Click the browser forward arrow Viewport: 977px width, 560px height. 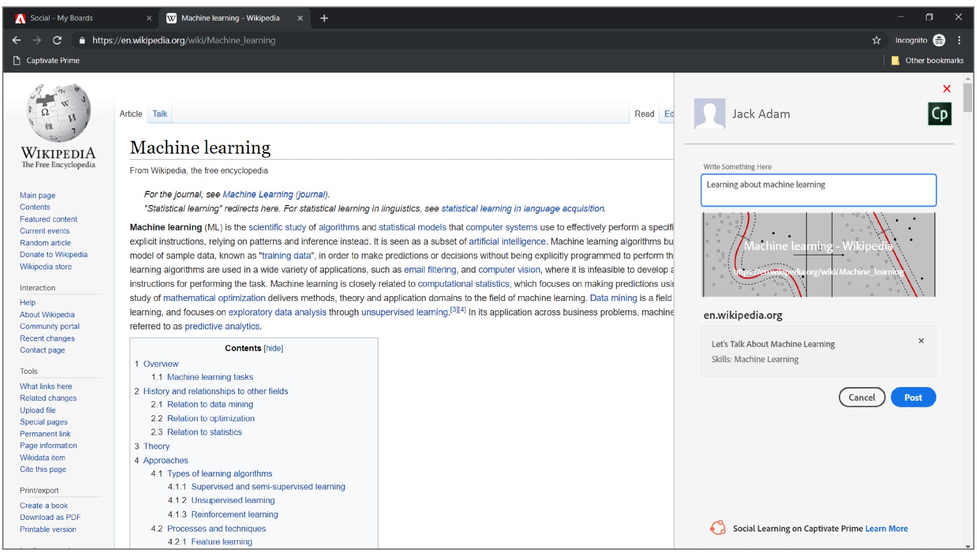pos(37,40)
